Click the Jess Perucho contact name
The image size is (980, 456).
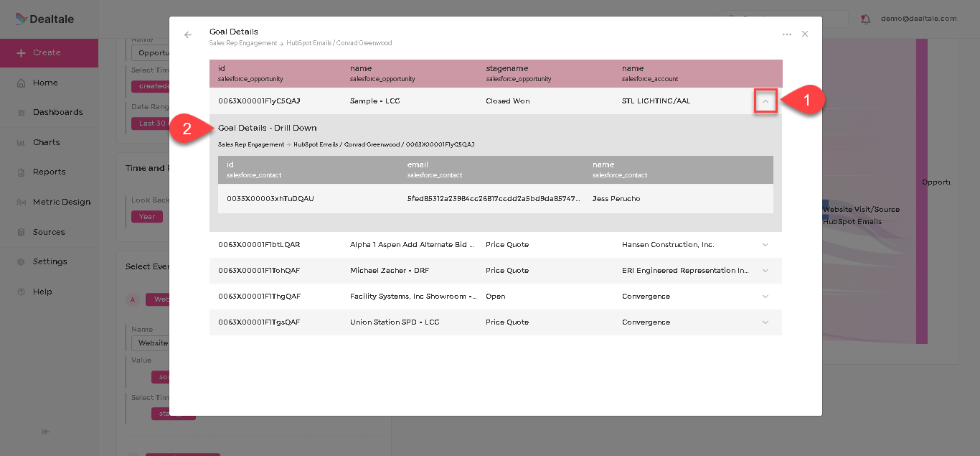tap(616, 198)
